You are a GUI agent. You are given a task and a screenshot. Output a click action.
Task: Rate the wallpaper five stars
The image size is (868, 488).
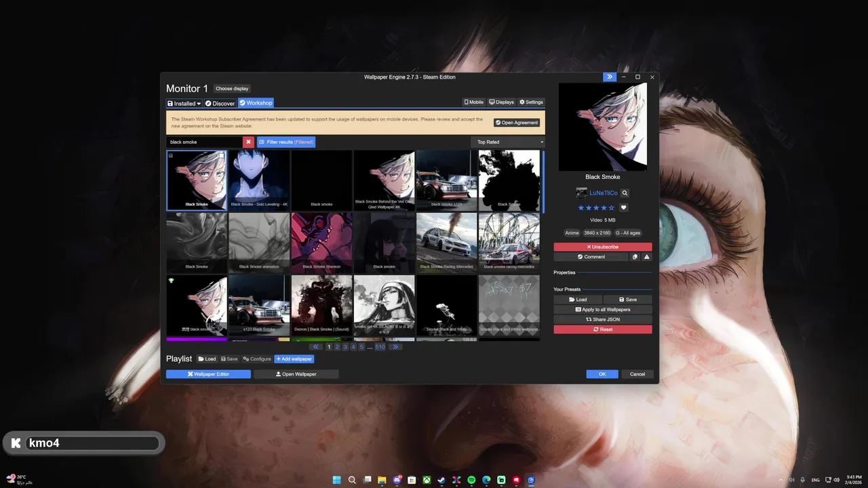612,208
